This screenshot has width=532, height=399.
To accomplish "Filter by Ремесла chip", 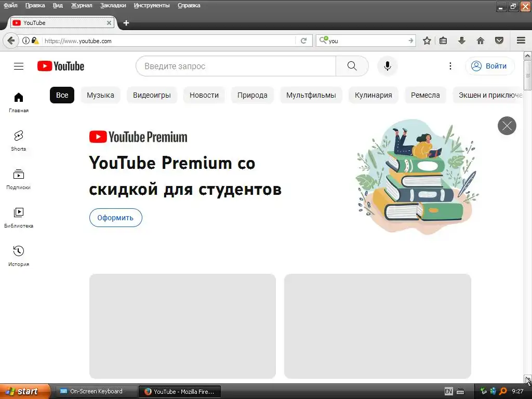I will (x=425, y=95).
